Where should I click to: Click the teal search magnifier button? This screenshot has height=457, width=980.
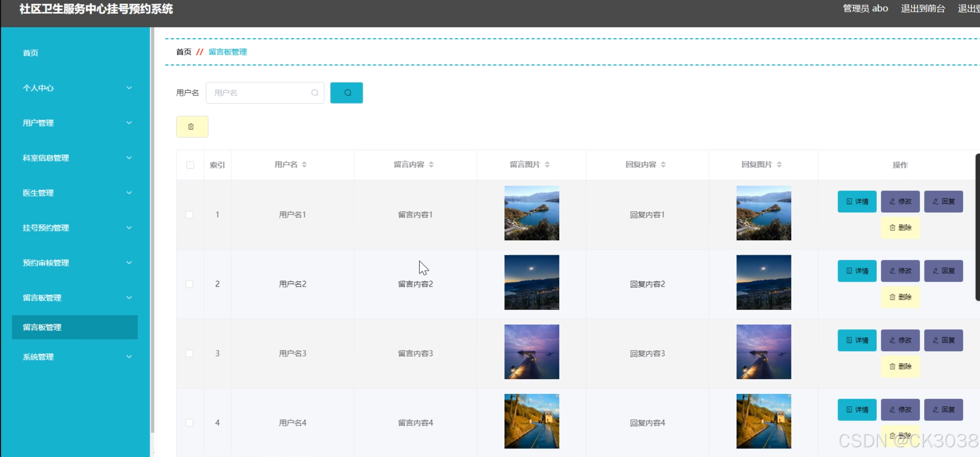click(x=346, y=93)
